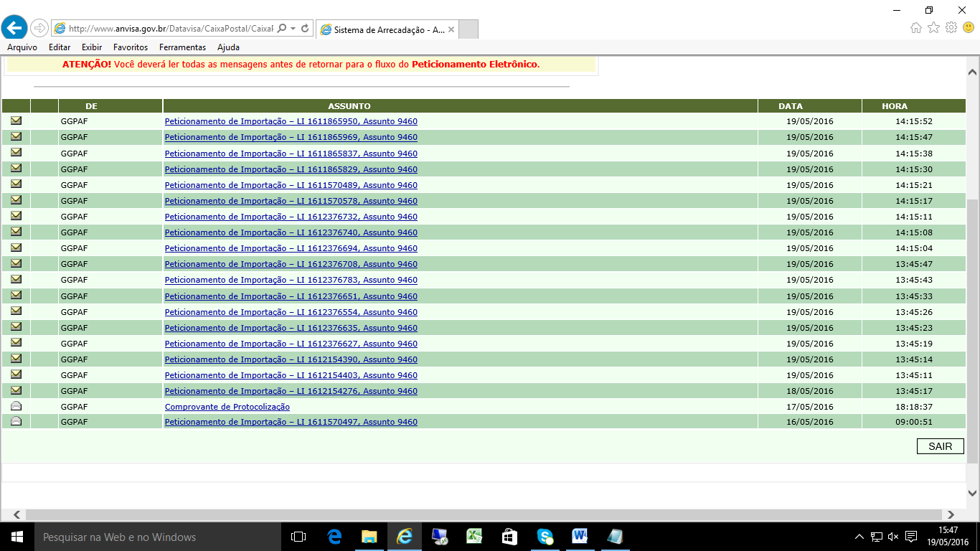Click the browser back arrow button
This screenshot has width=980, height=551.
coord(14,28)
